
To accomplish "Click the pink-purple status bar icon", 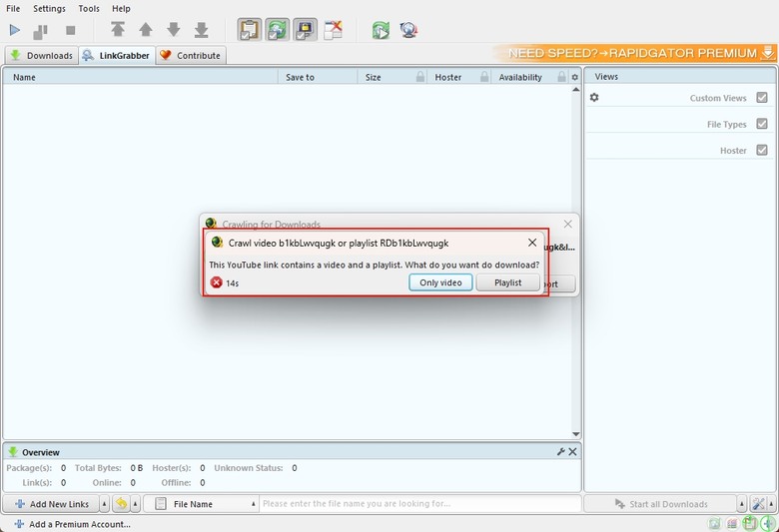I will (732, 523).
